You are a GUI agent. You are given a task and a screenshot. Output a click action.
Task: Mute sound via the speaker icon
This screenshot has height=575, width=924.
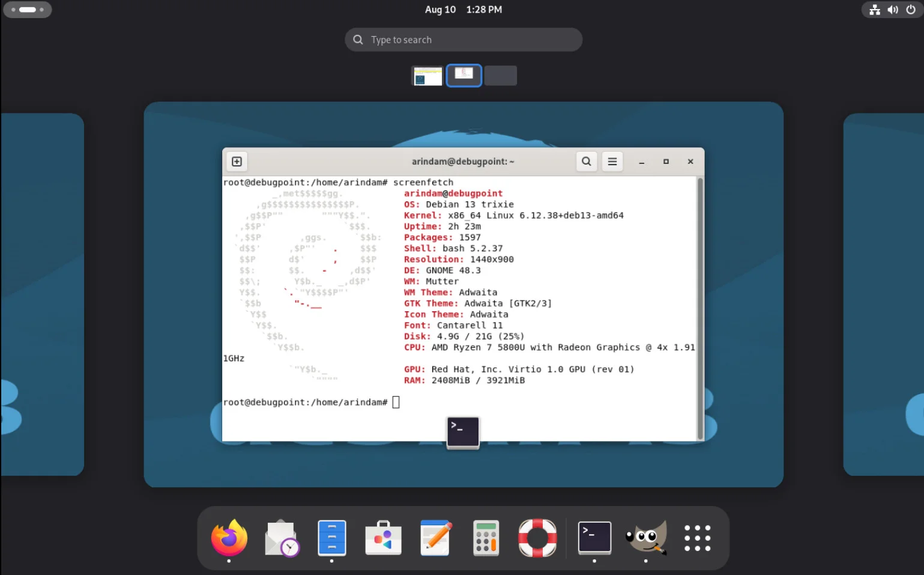pos(893,10)
